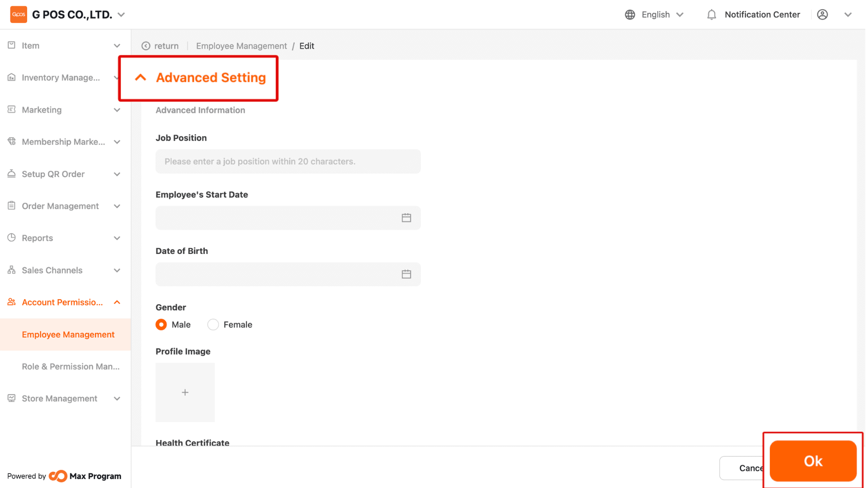Click the G POS orange logo icon
The width and height of the screenshot is (868, 488).
19,14
